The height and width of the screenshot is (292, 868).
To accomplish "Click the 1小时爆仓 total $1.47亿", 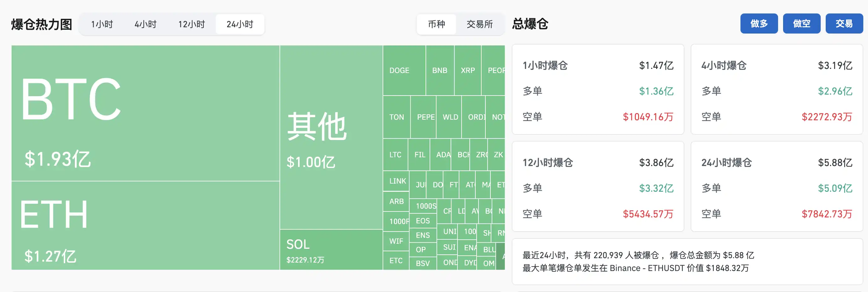I will (x=656, y=65).
